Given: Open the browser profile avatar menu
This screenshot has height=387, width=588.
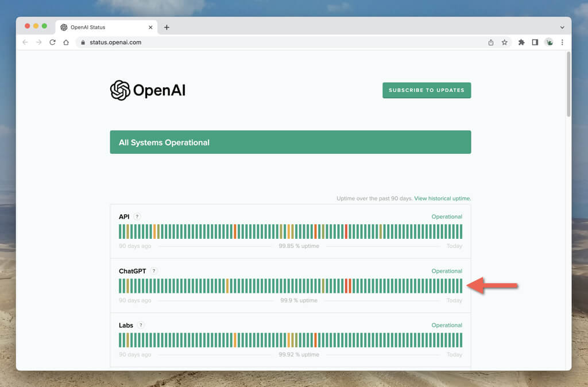Looking at the screenshot, I should [549, 42].
